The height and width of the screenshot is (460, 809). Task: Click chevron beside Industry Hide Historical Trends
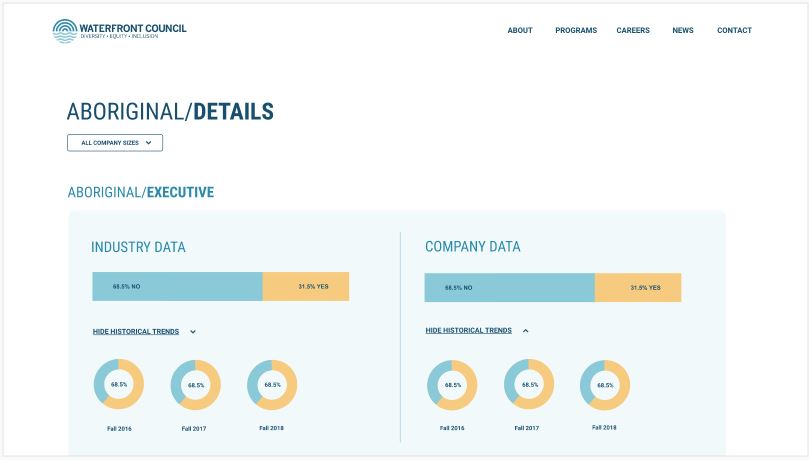tap(193, 331)
